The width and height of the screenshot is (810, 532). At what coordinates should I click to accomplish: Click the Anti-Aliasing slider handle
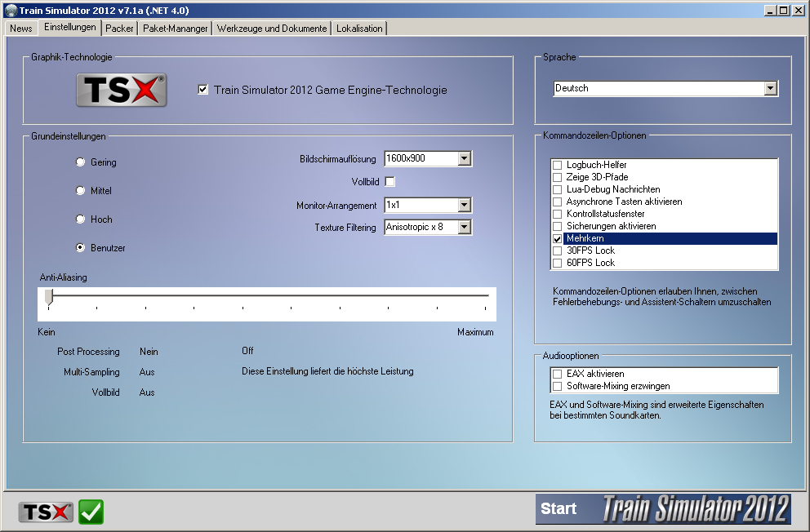pyautogui.click(x=49, y=297)
